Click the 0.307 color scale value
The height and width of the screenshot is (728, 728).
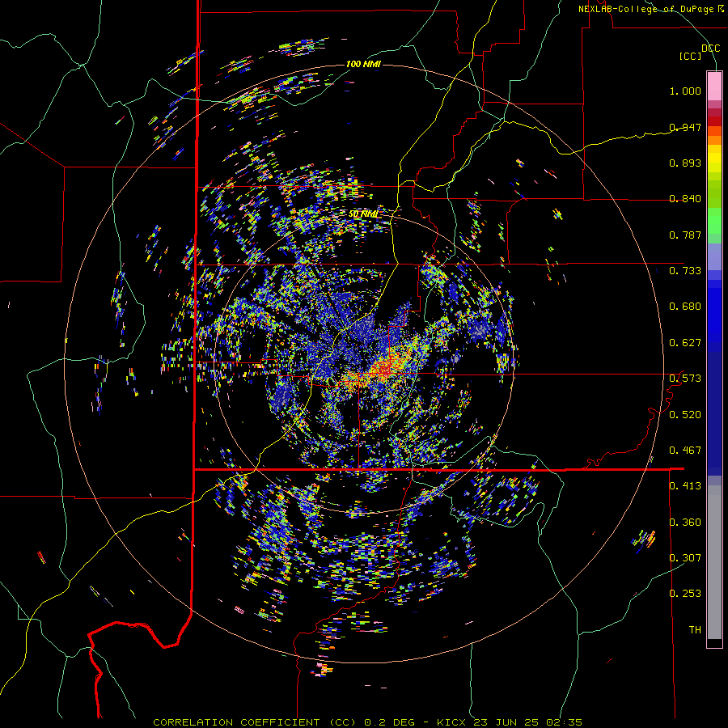(685, 557)
